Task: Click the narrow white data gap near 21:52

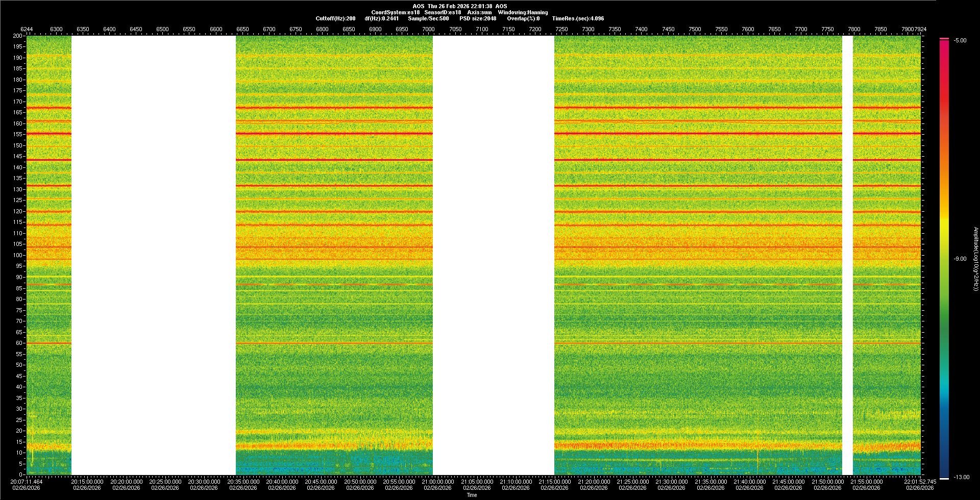Action: [847, 255]
